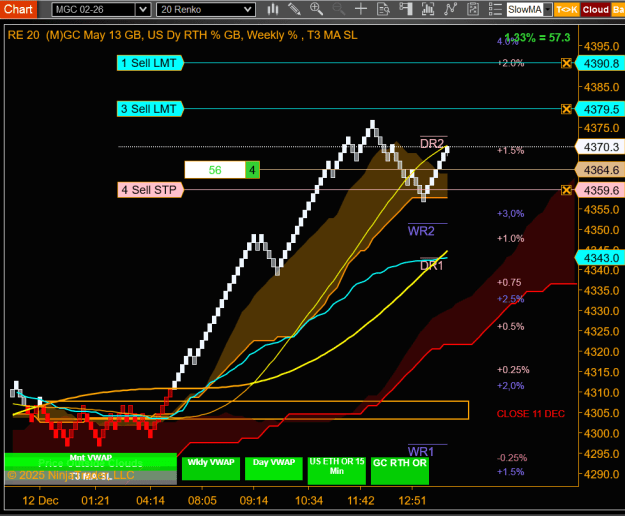
Task: Click the 4359.6 stop price marker
Action: click(x=601, y=190)
